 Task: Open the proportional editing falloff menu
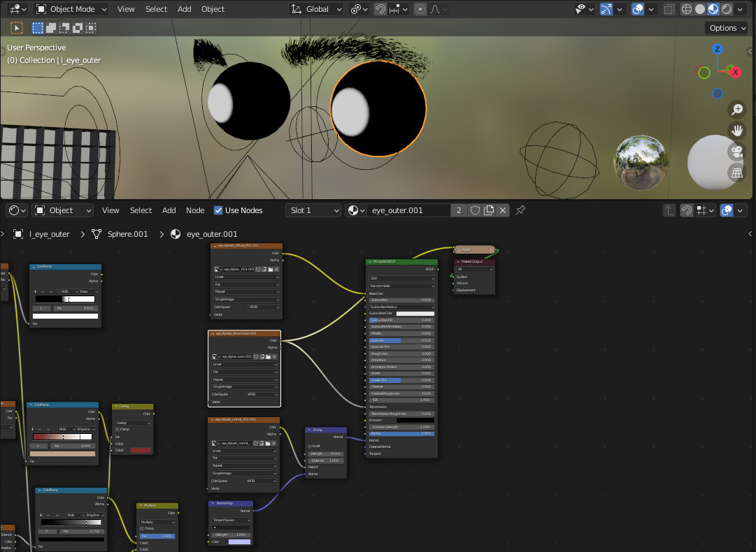coord(438,9)
